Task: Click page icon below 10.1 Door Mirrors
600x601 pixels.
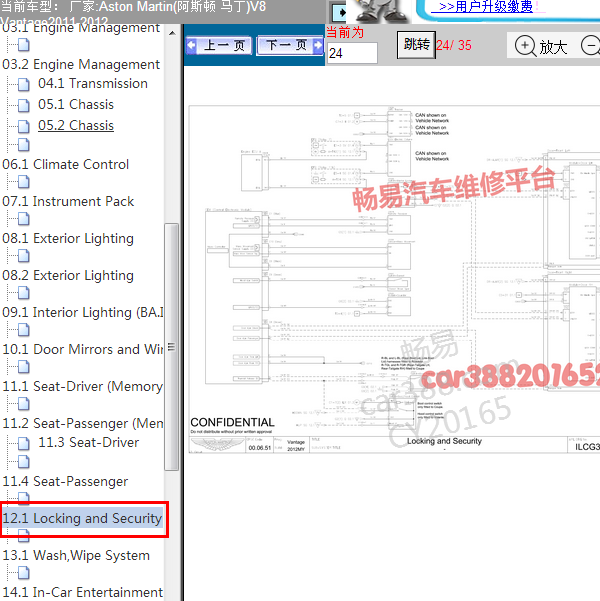Action: pos(24,367)
